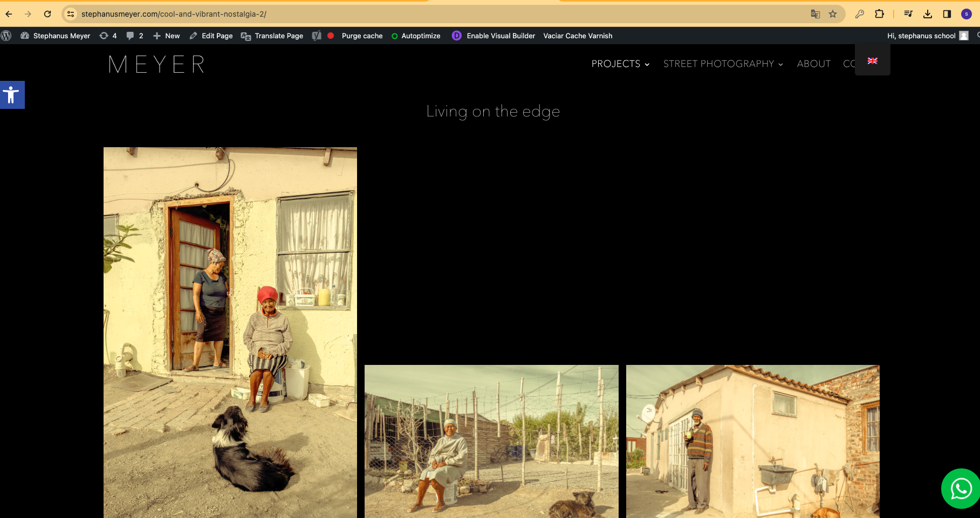The image size is (980, 518).
Task: Click the English flag language switcher
Action: tap(873, 61)
